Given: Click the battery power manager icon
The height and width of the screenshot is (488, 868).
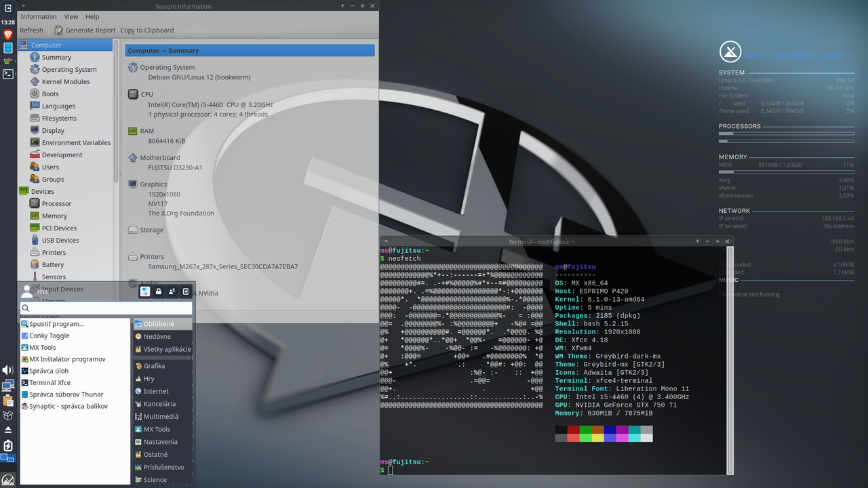Looking at the screenshot, I should [x=7, y=445].
